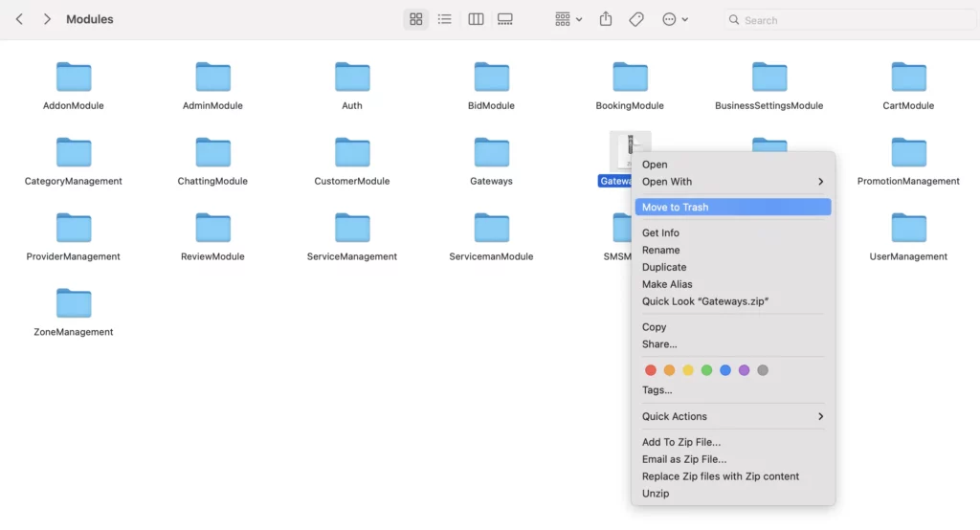Select the ServiceManagement folder
980x530 pixels.
click(352, 228)
